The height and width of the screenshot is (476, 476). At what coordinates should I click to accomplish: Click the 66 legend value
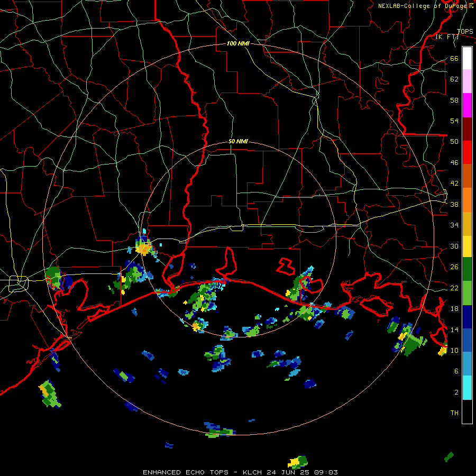pyautogui.click(x=454, y=58)
